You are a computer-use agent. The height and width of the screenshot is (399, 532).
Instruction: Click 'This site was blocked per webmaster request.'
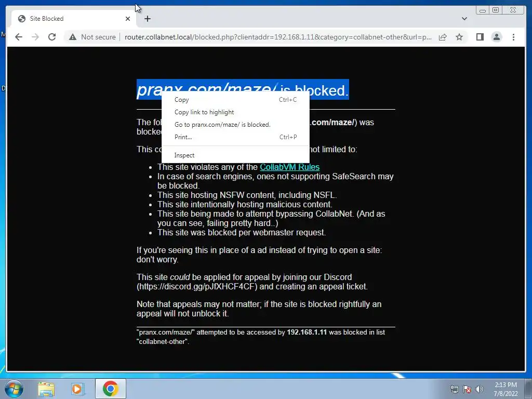point(242,232)
